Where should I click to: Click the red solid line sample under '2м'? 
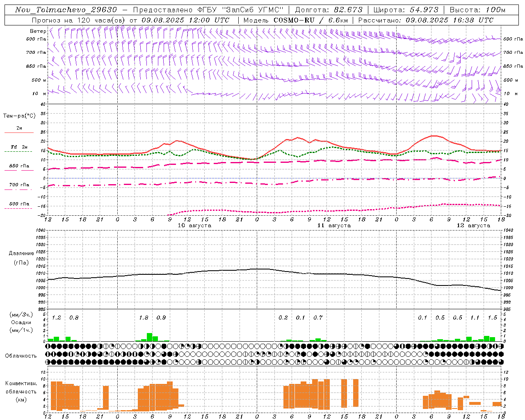19,133
